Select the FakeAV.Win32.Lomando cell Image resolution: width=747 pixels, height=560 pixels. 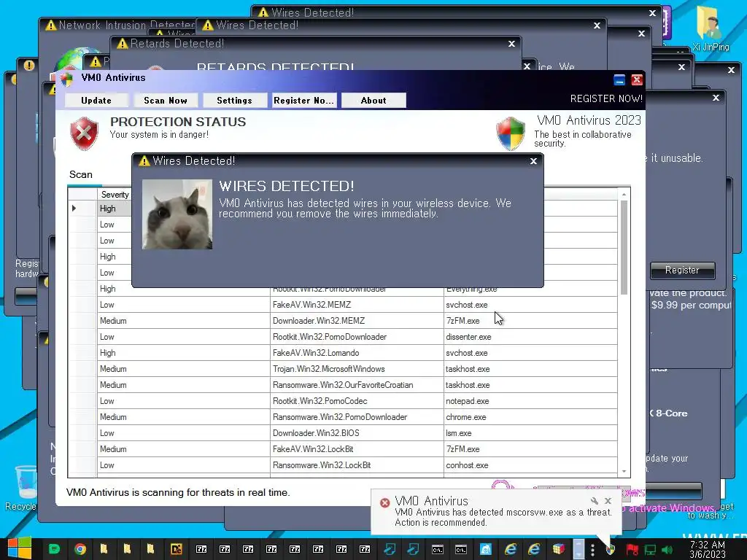[x=357, y=353]
